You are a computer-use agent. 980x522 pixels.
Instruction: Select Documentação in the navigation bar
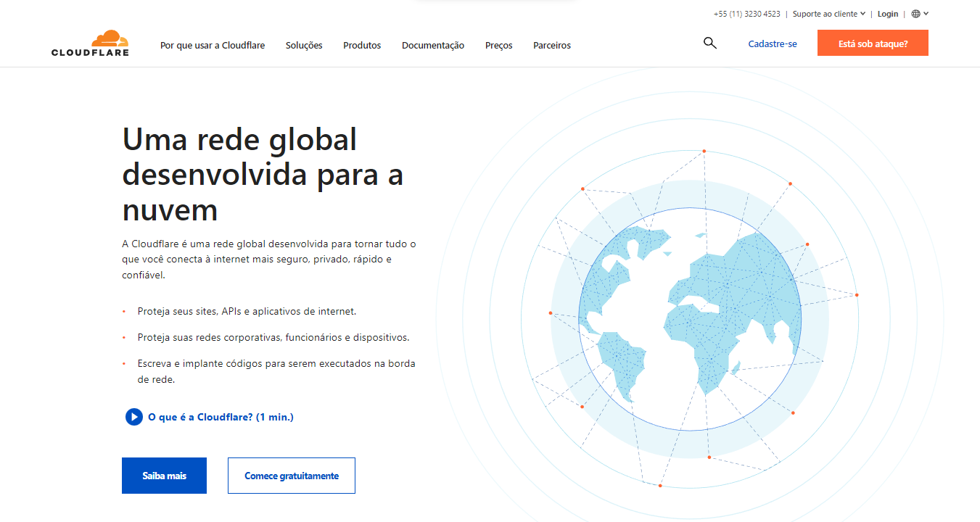[x=433, y=45]
